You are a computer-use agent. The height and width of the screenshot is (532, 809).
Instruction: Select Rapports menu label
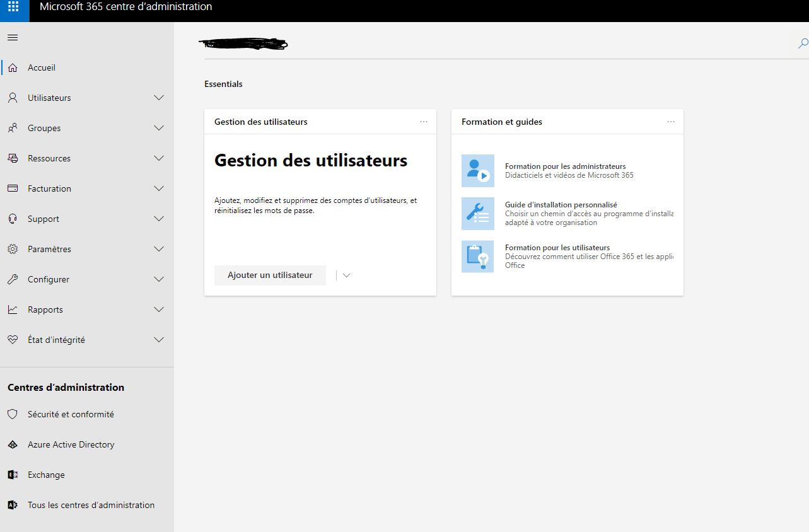45,309
